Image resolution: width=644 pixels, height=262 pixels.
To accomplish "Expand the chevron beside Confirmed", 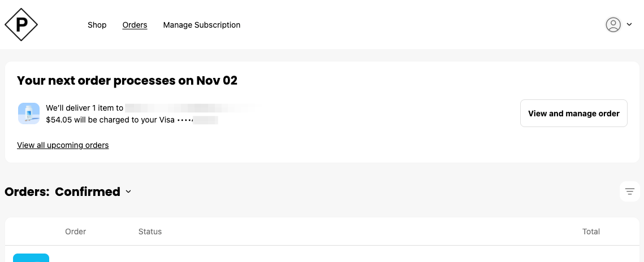I will (x=128, y=192).
